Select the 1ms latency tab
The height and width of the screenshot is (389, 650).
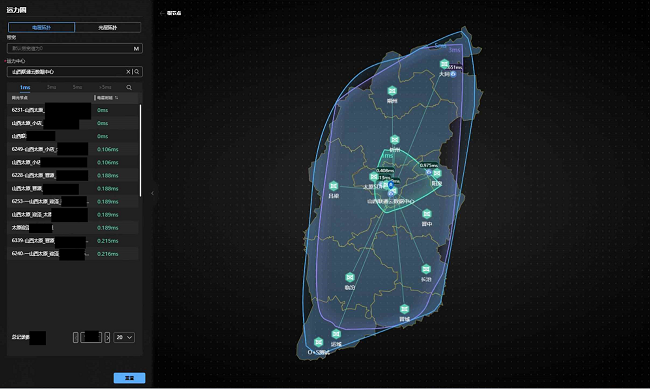point(25,87)
